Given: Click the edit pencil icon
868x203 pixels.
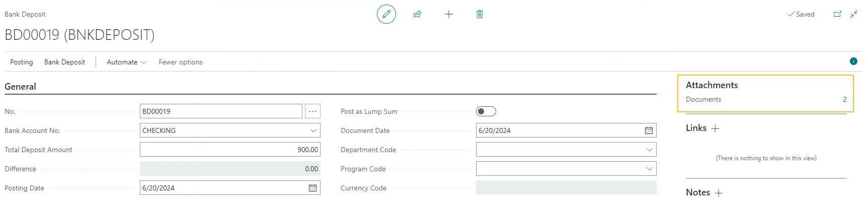Looking at the screenshot, I should pos(386,14).
